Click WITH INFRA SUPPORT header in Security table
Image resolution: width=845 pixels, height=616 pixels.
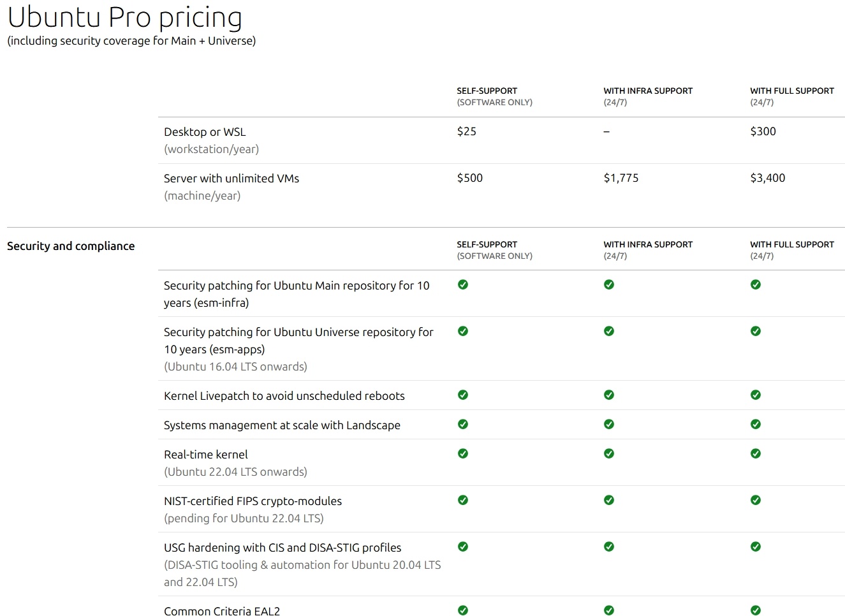point(648,244)
